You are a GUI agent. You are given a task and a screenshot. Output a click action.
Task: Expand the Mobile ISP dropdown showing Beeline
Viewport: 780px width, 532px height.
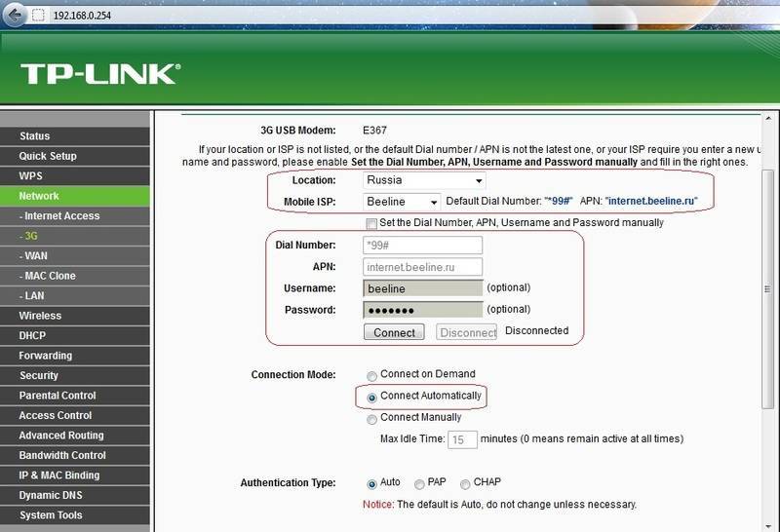(402, 202)
